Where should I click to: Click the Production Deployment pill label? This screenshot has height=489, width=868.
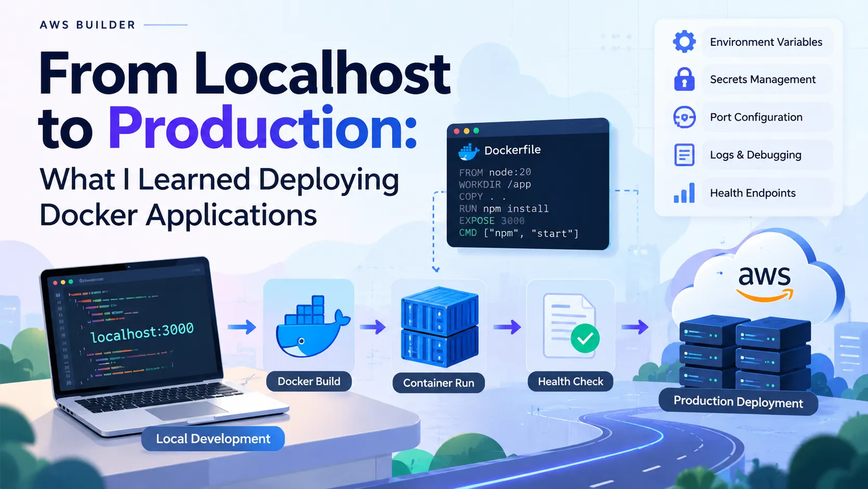(738, 402)
